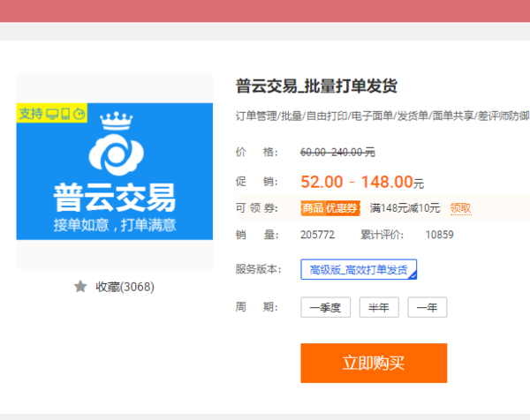Open the 普云交易 product logo image
Image resolution: width=530 pixels, height=420 pixels.
[x=115, y=171]
